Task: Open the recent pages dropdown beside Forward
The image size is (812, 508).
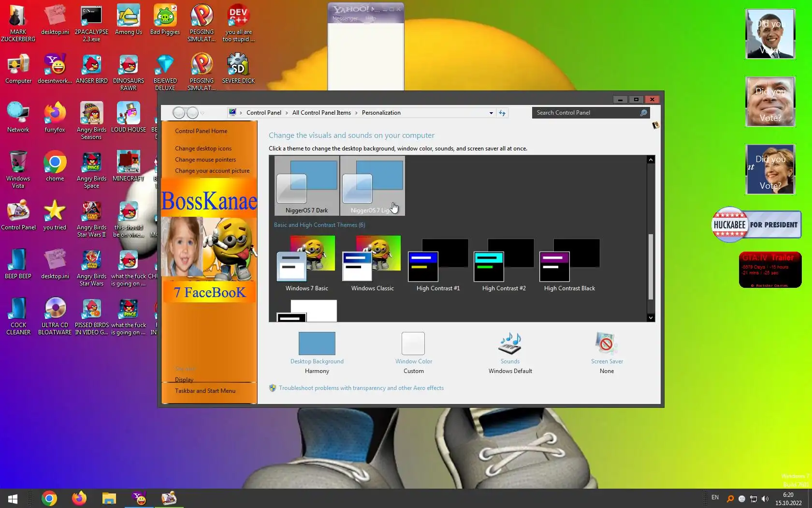Action: coord(203,113)
